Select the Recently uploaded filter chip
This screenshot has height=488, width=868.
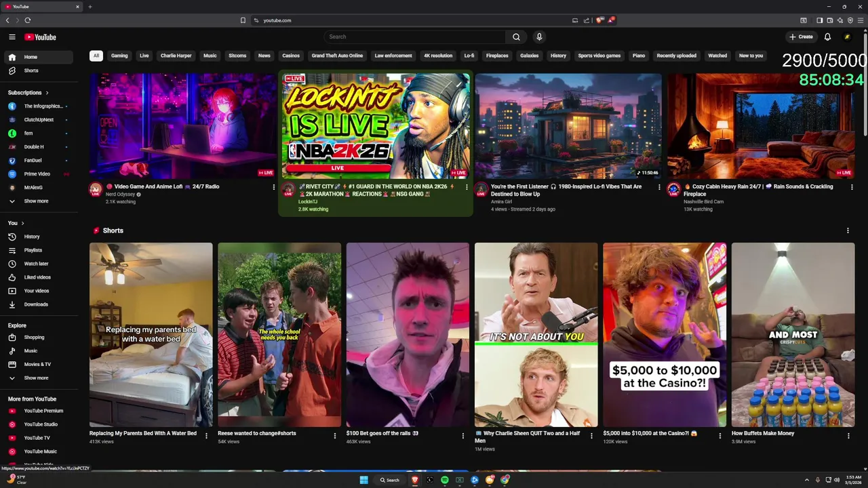click(x=677, y=56)
